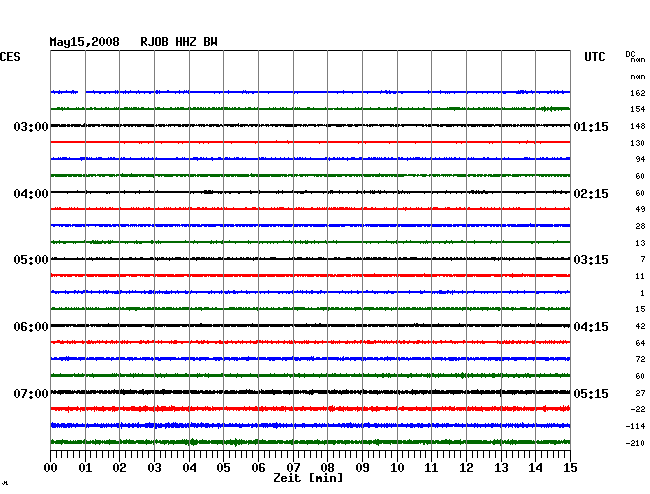Screen dimensions: 650x494
Task: Select minute tick label 13
Action: click(x=501, y=467)
